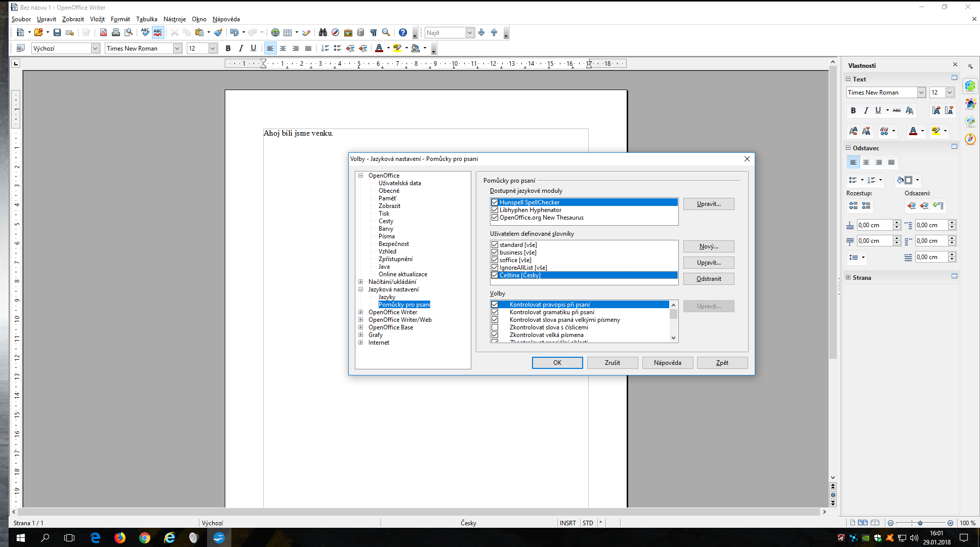The height and width of the screenshot is (547, 980).
Task: Open Find & Replace binoculars icon
Action: click(322, 32)
